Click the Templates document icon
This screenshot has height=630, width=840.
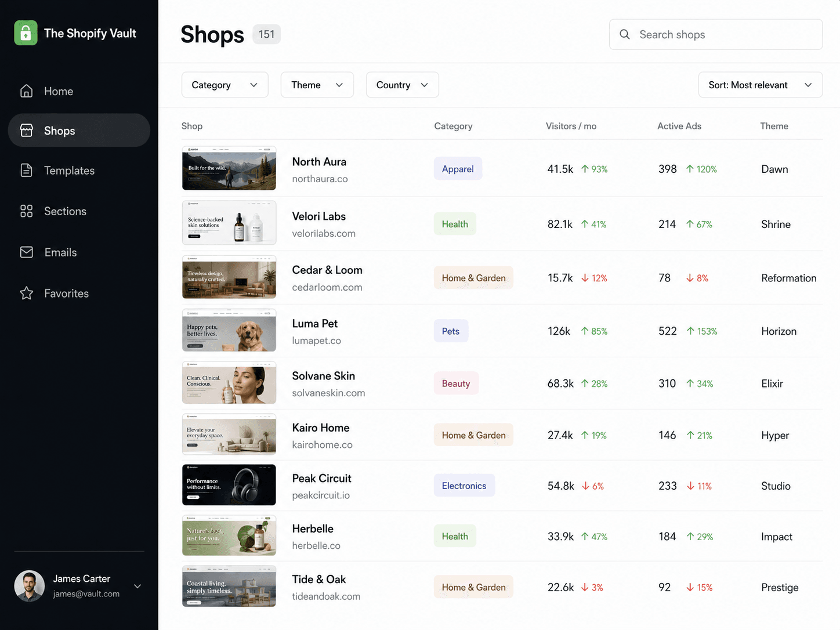(26, 170)
